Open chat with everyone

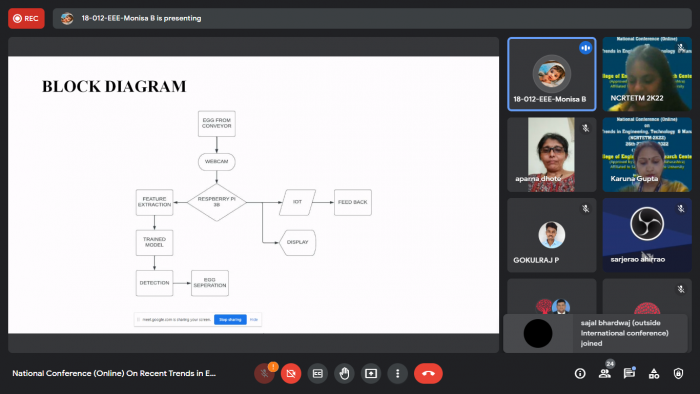(629, 373)
